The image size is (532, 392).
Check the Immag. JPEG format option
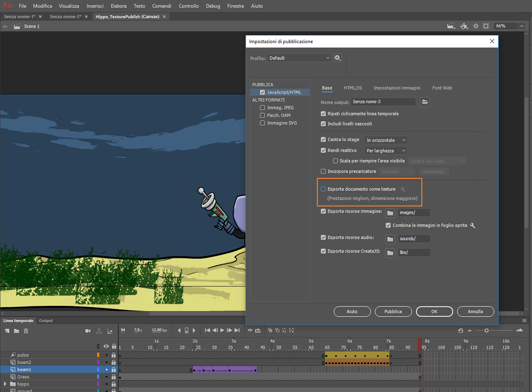click(x=262, y=108)
